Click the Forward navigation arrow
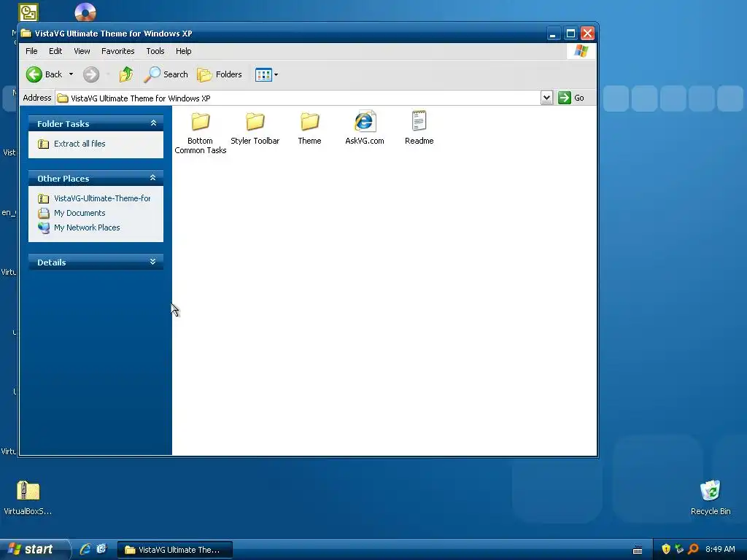The width and height of the screenshot is (747, 560). (91, 74)
